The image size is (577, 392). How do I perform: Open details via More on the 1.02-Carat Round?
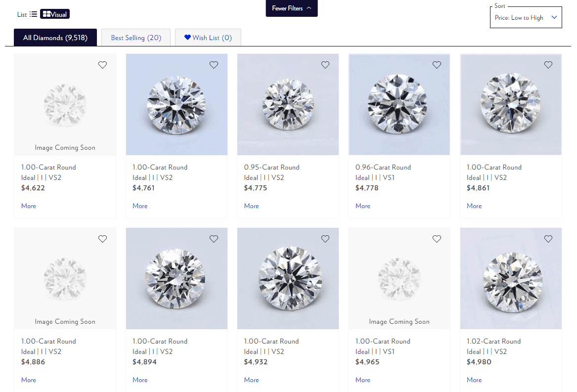[x=474, y=380]
